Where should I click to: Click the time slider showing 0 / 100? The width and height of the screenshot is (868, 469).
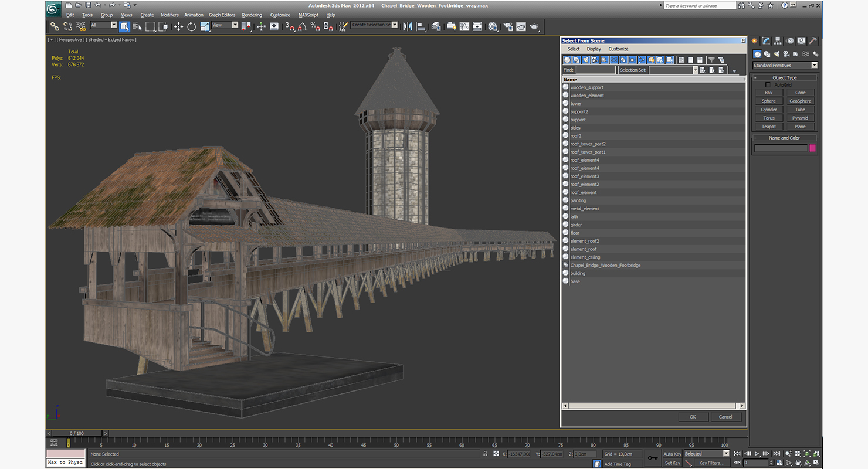(x=76, y=433)
